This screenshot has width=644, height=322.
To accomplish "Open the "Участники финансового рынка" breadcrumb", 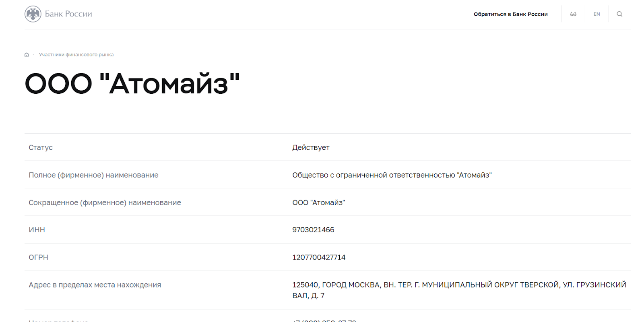I will click(76, 55).
